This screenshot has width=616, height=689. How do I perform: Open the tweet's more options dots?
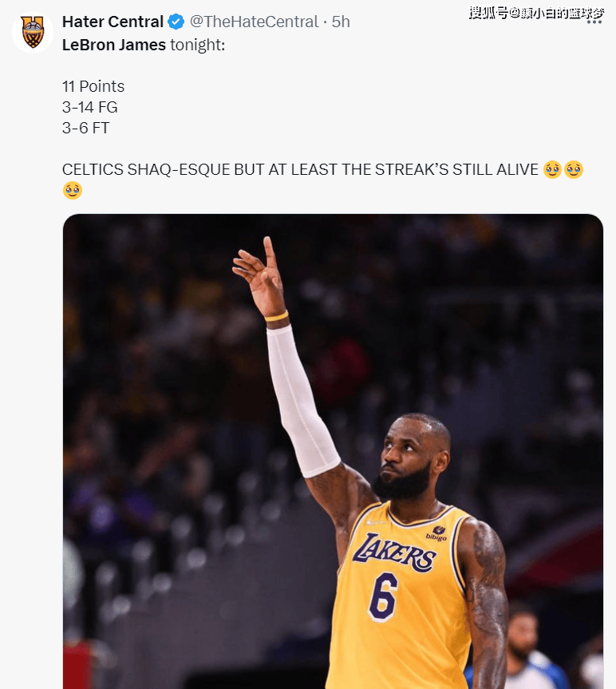pos(594,22)
